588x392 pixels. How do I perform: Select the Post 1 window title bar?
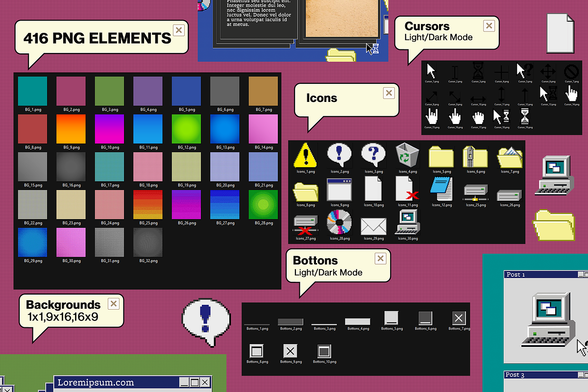pyautogui.click(x=534, y=274)
